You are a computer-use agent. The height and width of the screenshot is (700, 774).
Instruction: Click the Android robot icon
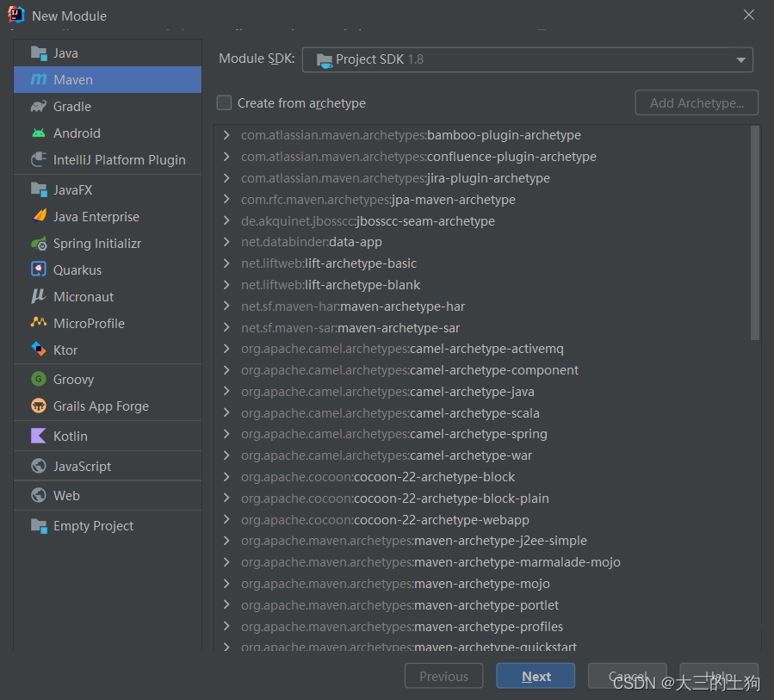(39, 133)
